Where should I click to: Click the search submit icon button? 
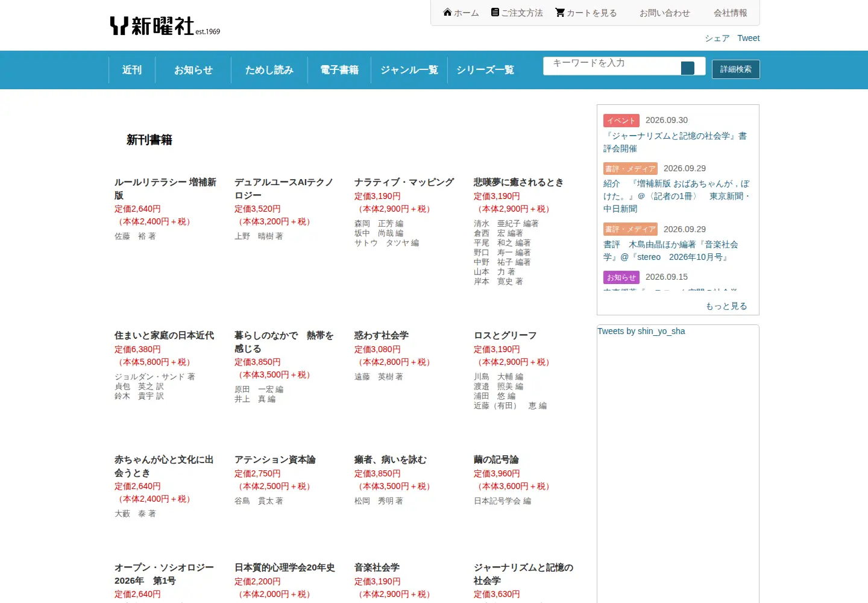pos(688,68)
